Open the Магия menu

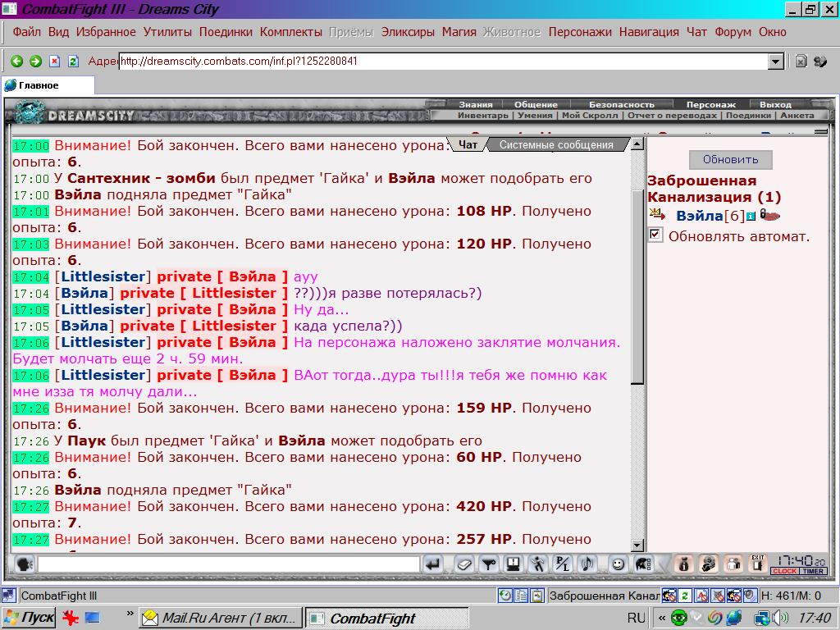point(459,32)
